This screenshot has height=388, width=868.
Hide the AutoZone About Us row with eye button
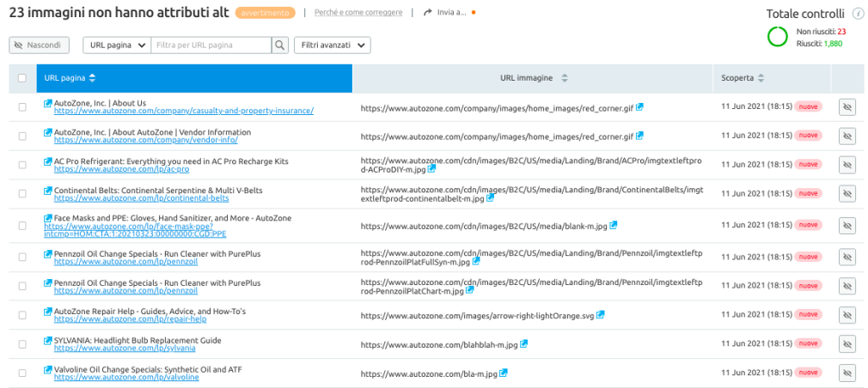click(847, 107)
